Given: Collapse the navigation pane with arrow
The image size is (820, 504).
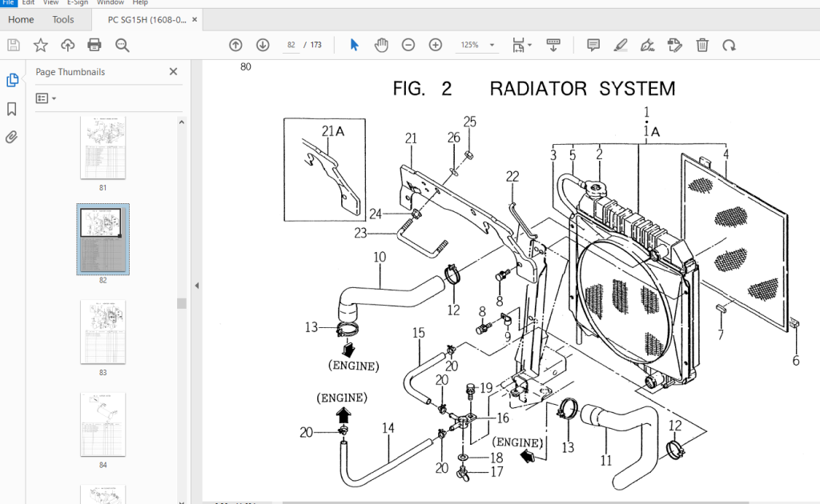Looking at the screenshot, I should pos(197,286).
